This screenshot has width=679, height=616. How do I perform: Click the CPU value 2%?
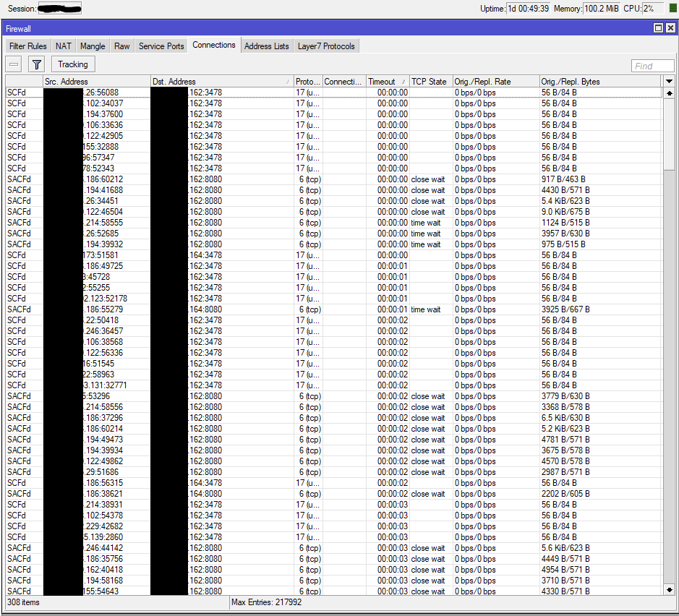tap(652, 9)
